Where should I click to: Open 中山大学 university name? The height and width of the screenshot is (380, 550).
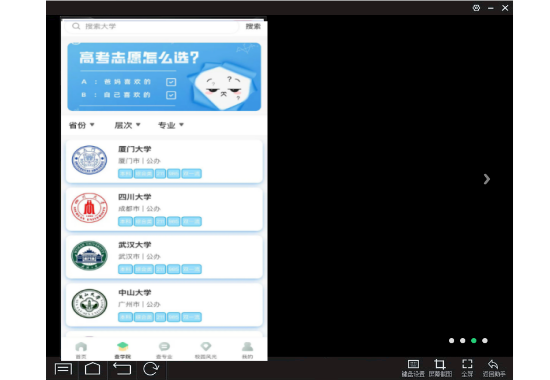(x=135, y=293)
